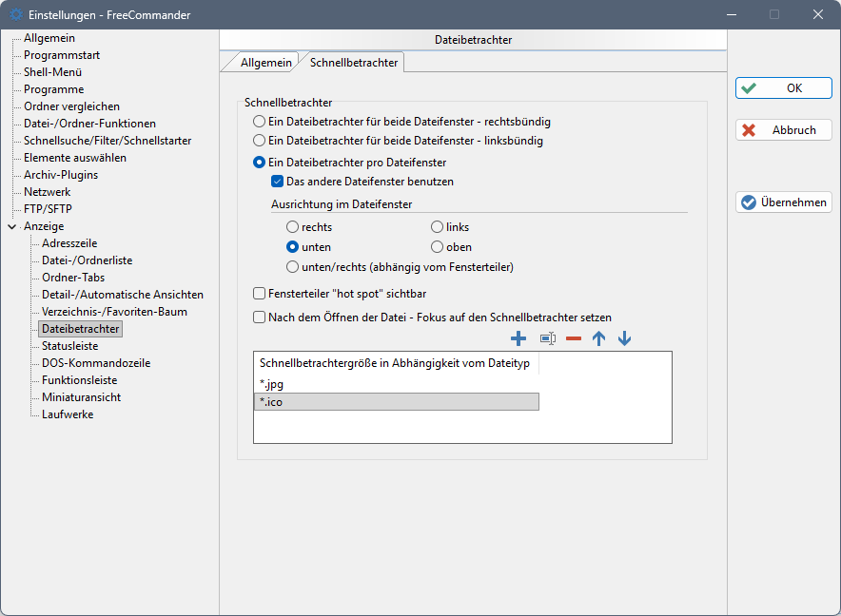The width and height of the screenshot is (841, 616).
Task: Click the FreeCommander settings title icon
Action: click(15, 14)
